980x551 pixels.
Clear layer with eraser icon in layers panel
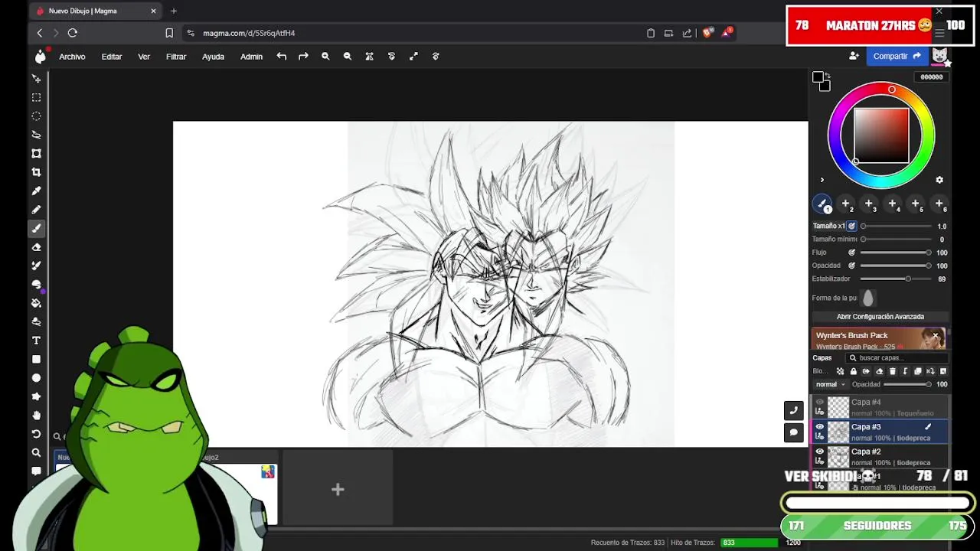(879, 371)
